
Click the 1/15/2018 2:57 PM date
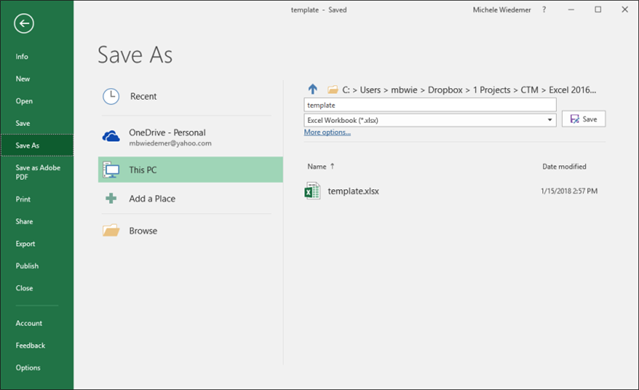click(x=569, y=191)
